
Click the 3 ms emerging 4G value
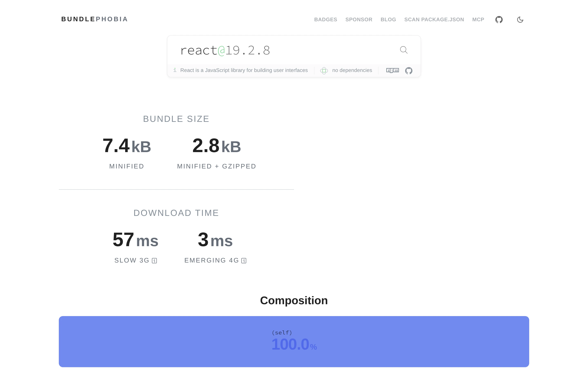(x=215, y=240)
